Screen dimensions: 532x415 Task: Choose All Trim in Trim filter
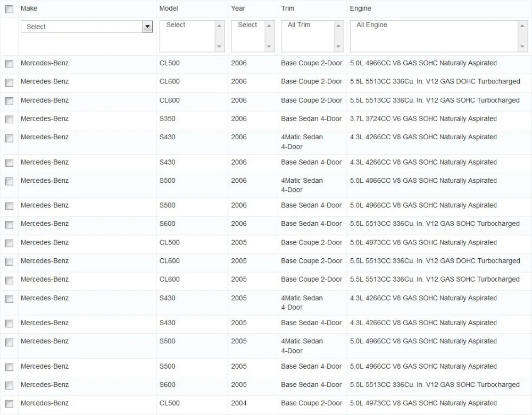[x=299, y=25]
